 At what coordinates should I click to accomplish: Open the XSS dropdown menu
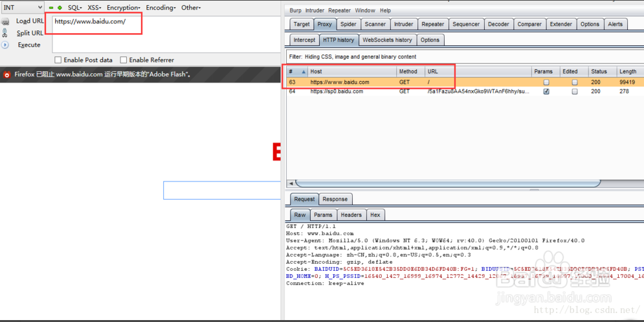[x=94, y=7]
